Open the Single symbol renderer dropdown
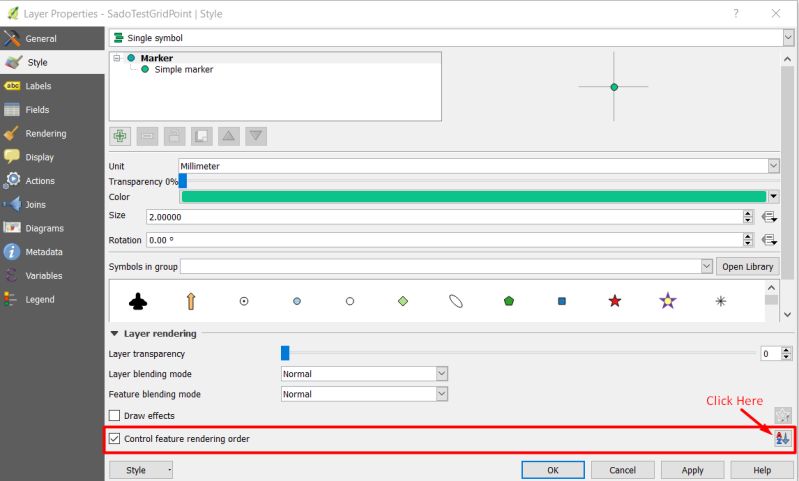The image size is (799, 481). [x=788, y=38]
